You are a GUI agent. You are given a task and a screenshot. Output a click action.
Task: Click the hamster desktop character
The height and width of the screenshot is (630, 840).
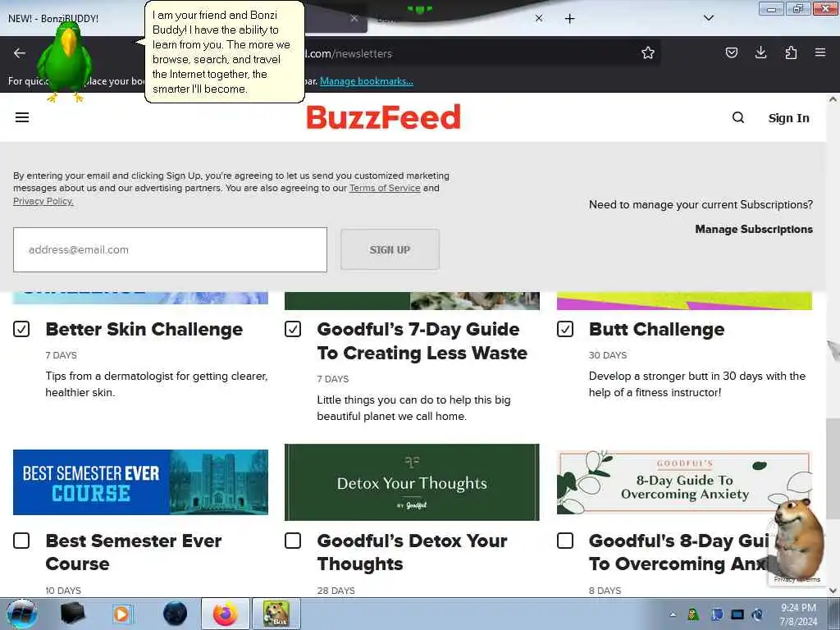[798, 538]
